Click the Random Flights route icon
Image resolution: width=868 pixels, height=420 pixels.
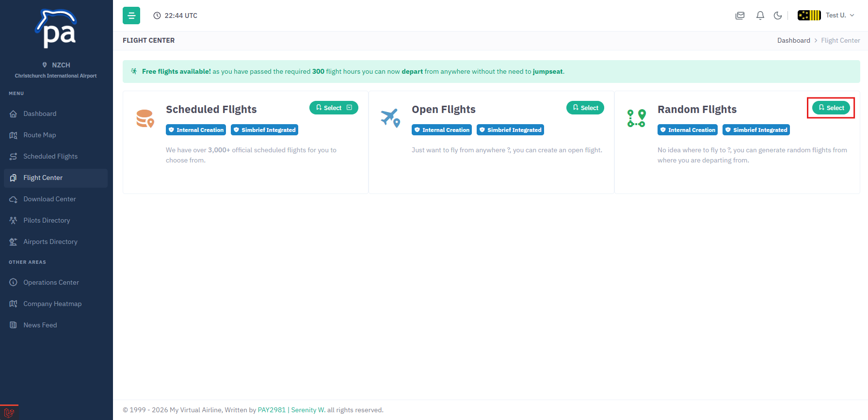(x=637, y=118)
